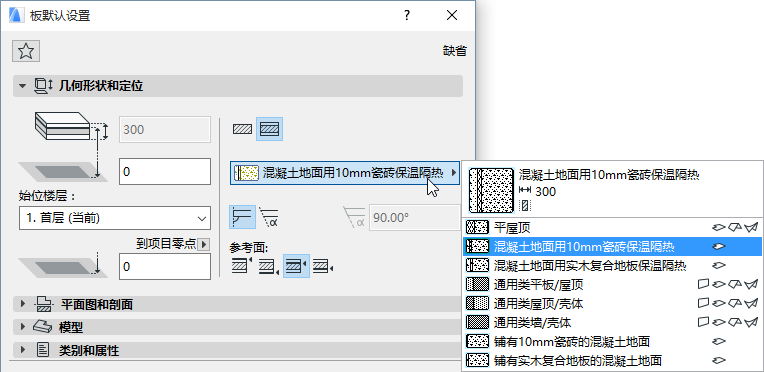Image resolution: width=764 pixels, height=372 pixels.
Task: Select 通用类屋顶/壳体 composite
Action: (x=612, y=303)
